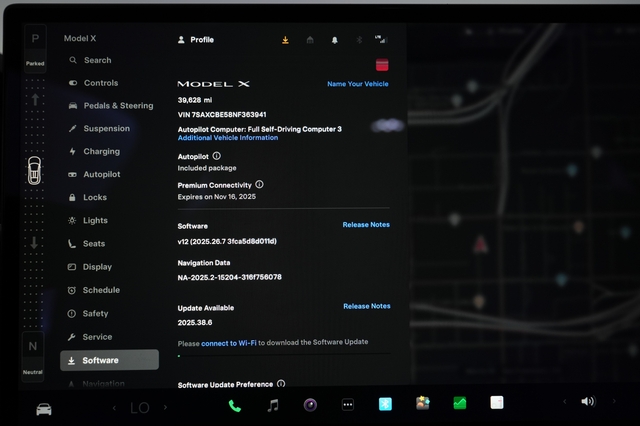Tap the Bluetooth status icon
This screenshot has width=640, height=426.
point(359,40)
